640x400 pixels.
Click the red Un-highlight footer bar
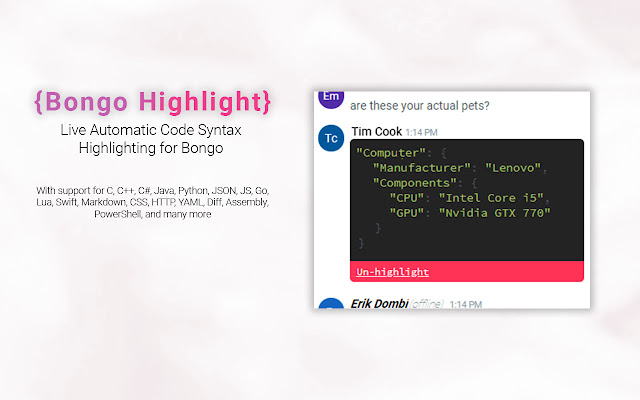(x=467, y=271)
